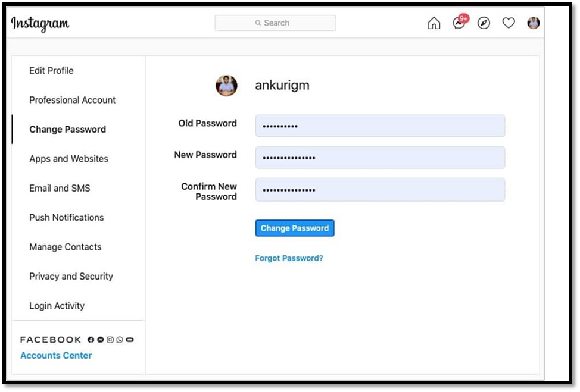The height and width of the screenshot is (392, 580).
Task: Select Change Password sidebar item
Action: pyautogui.click(x=67, y=130)
